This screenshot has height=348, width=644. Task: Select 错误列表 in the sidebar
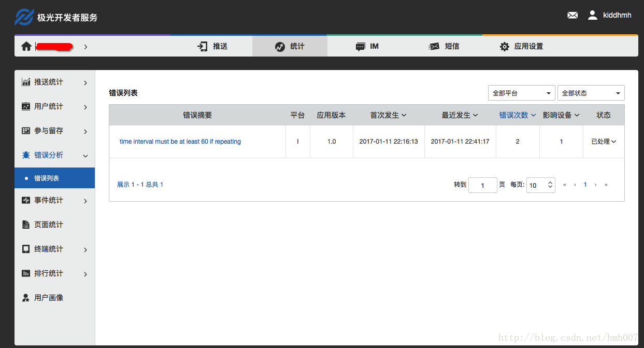tap(54, 178)
